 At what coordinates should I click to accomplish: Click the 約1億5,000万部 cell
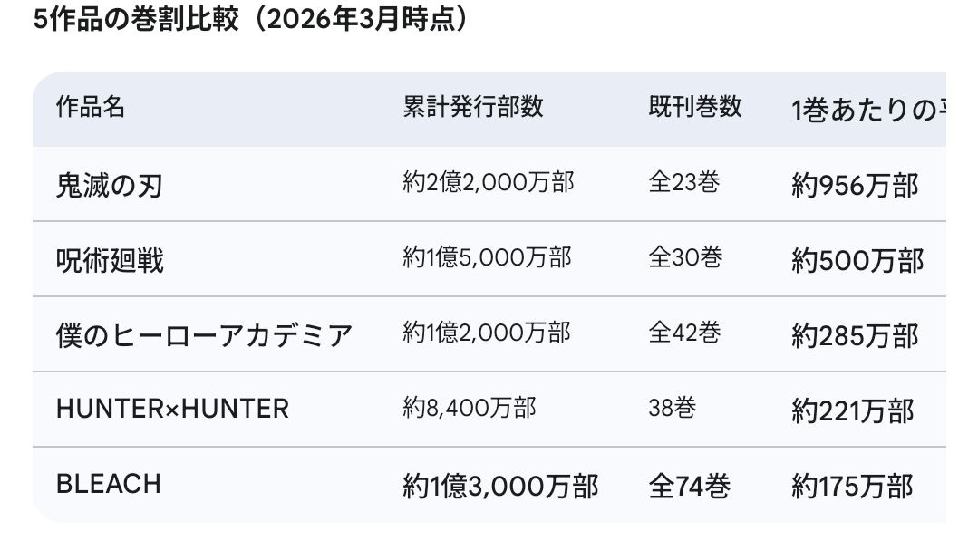pyautogui.click(x=487, y=258)
